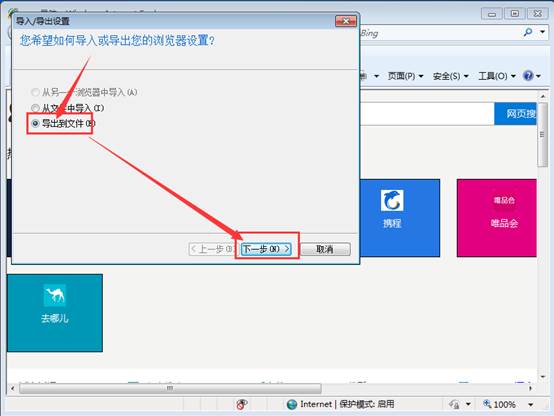Open the 携程 tile

pyautogui.click(x=400, y=218)
